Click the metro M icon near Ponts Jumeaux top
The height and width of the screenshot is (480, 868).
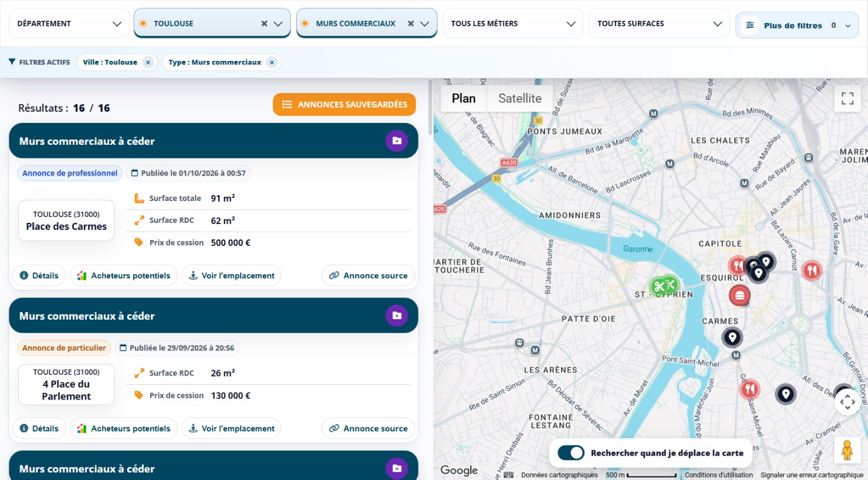(x=654, y=113)
